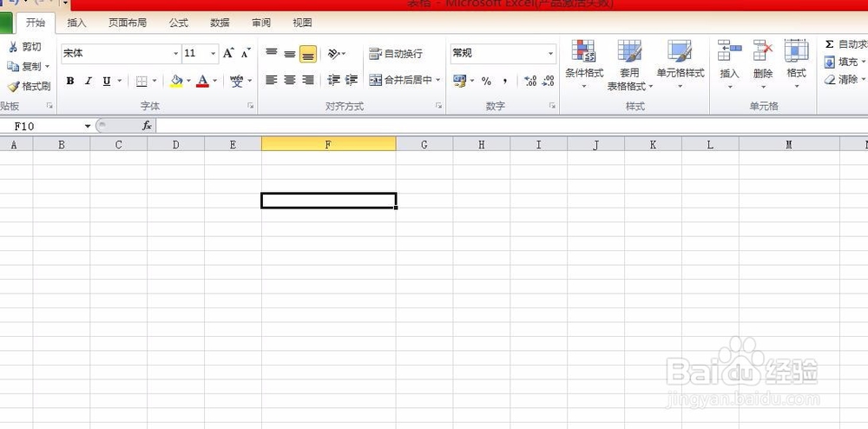Apply the yellow fill color bucket
The height and width of the screenshot is (429, 868).
(176, 81)
